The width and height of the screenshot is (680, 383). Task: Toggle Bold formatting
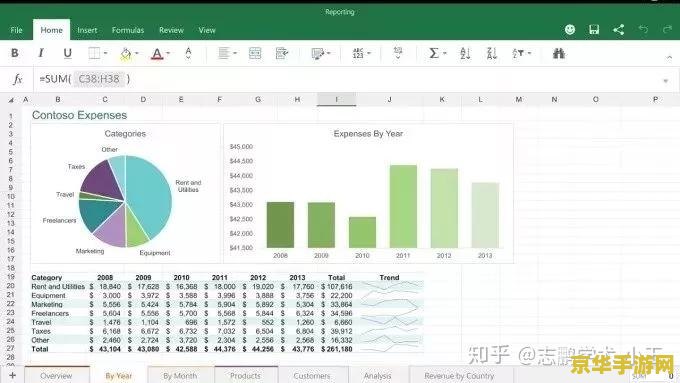(x=15, y=53)
